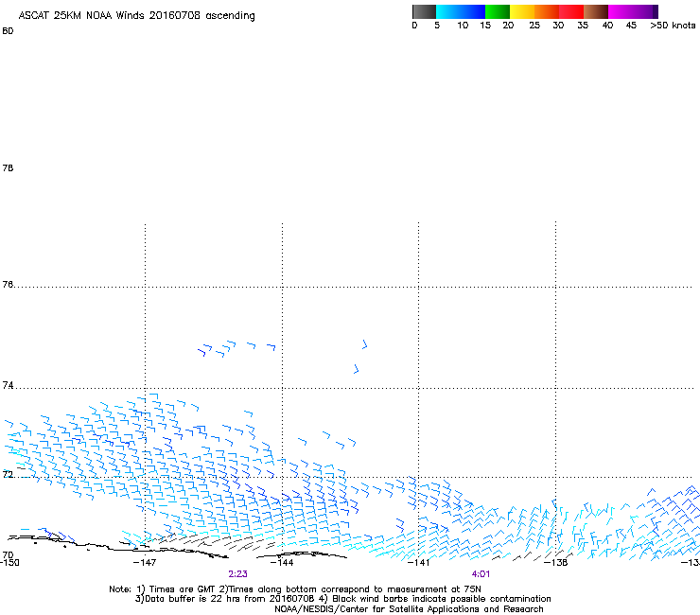Click the brown 35-40 knots color band
This screenshot has height=615, width=700.
click(x=596, y=11)
